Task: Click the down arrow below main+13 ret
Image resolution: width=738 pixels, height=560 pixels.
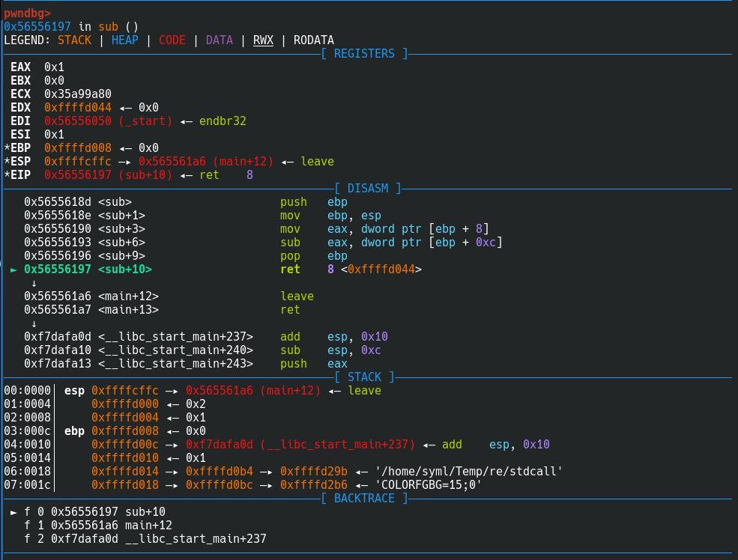Action: pyautogui.click(x=34, y=323)
